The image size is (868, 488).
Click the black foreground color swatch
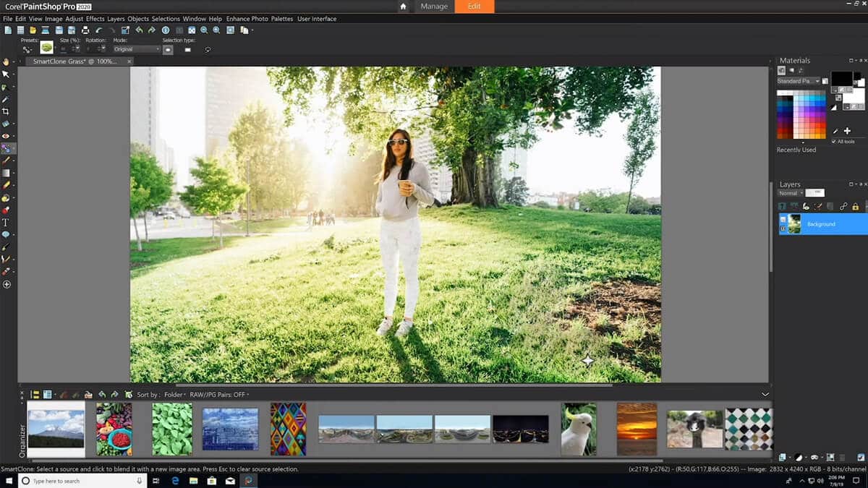point(841,77)
